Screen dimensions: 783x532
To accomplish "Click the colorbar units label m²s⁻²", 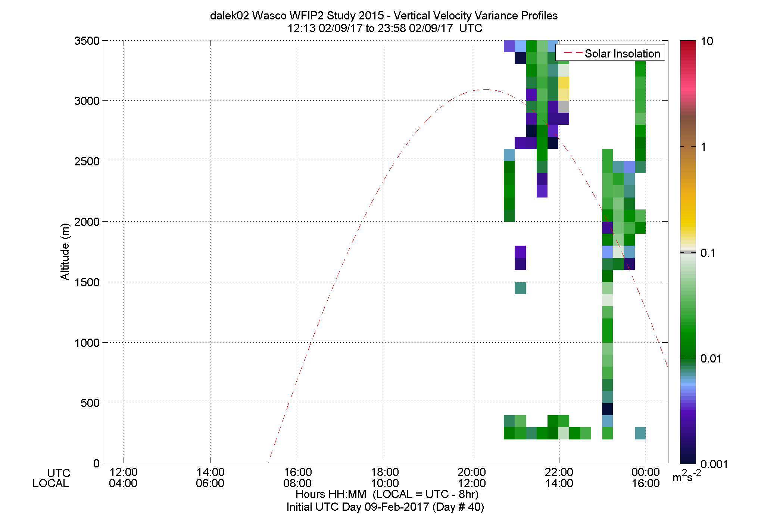I will pyautogui.click(x=687, y=476).
